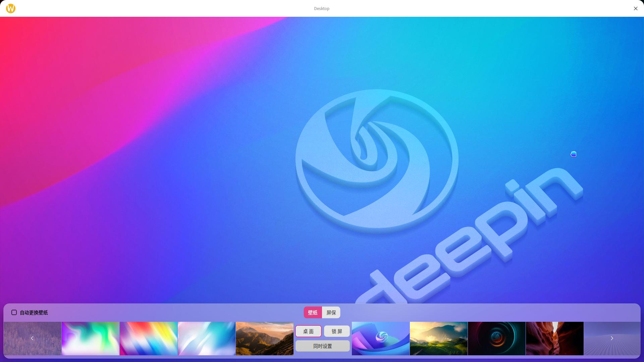
Task: Select the deepin logo wallpaper thumbnail
Action: click(380, 338)
